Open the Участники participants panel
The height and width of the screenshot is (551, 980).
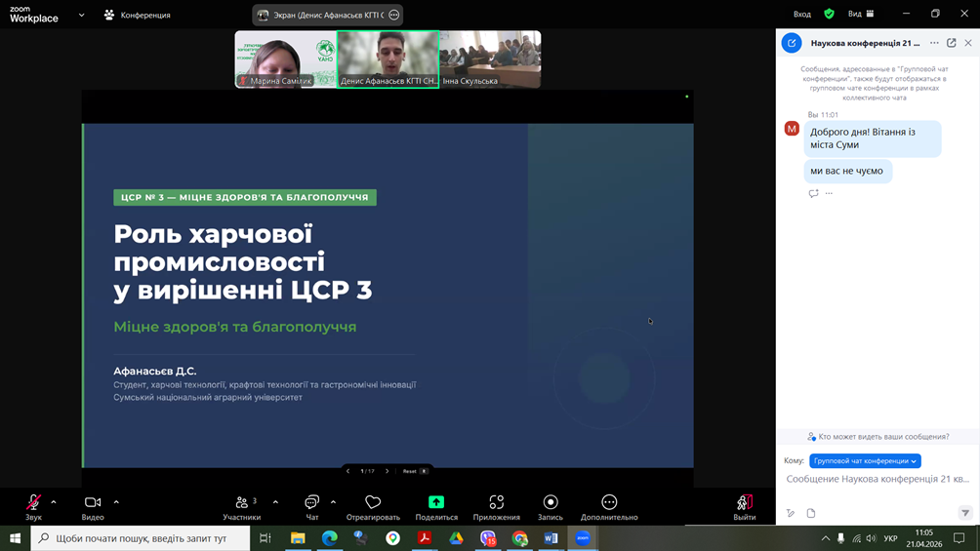241,502
